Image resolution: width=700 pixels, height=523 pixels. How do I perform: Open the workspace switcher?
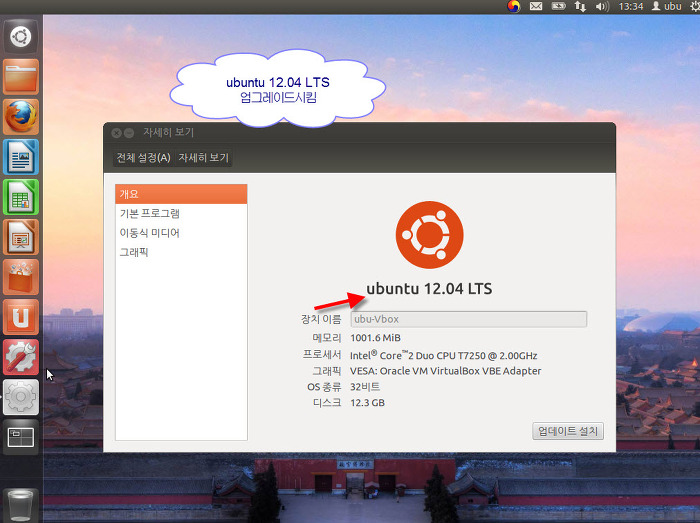coord(21,437)
